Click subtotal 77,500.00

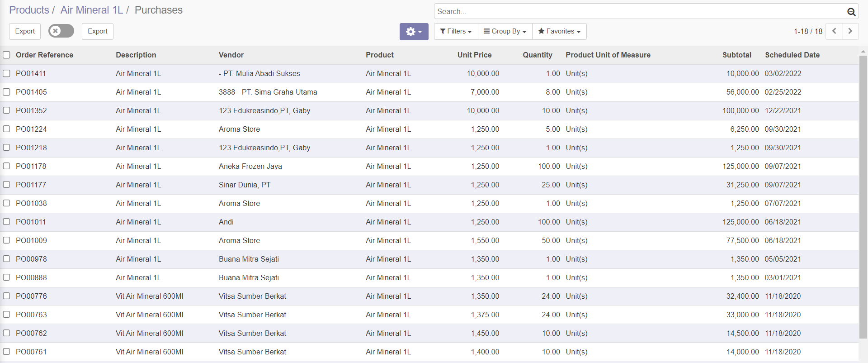(742, 240)
